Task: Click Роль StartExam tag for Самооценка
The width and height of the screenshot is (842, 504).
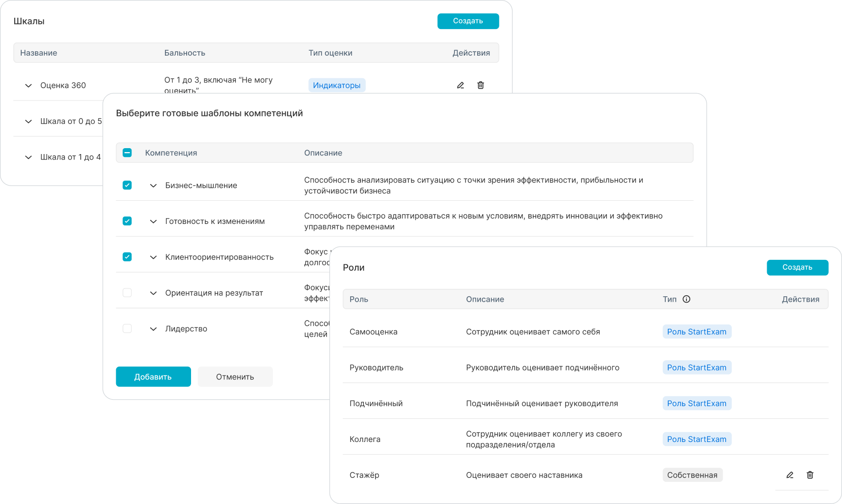Action: click(697, 332)
